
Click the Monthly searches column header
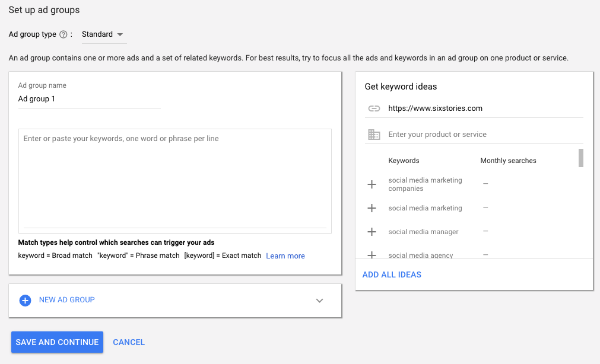pos(509,160)
